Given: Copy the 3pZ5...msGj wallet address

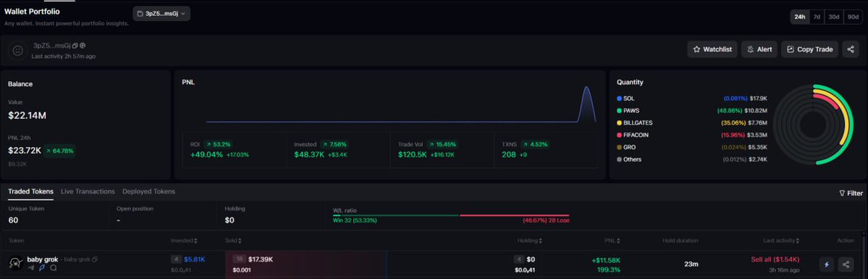Looking at the screenshot, I should pyautogui.click(x=75, y=46).
